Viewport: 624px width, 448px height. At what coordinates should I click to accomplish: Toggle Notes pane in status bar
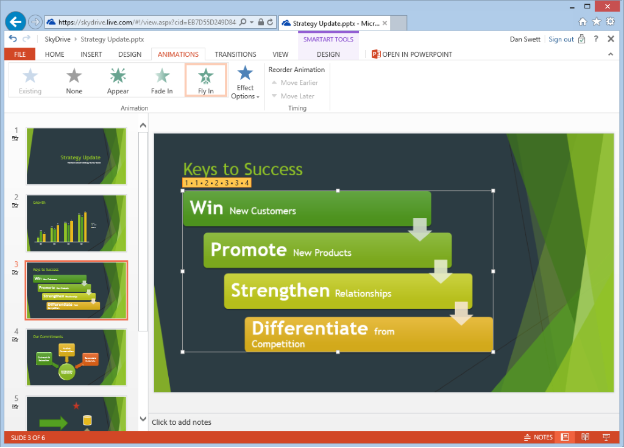[538, 437]
